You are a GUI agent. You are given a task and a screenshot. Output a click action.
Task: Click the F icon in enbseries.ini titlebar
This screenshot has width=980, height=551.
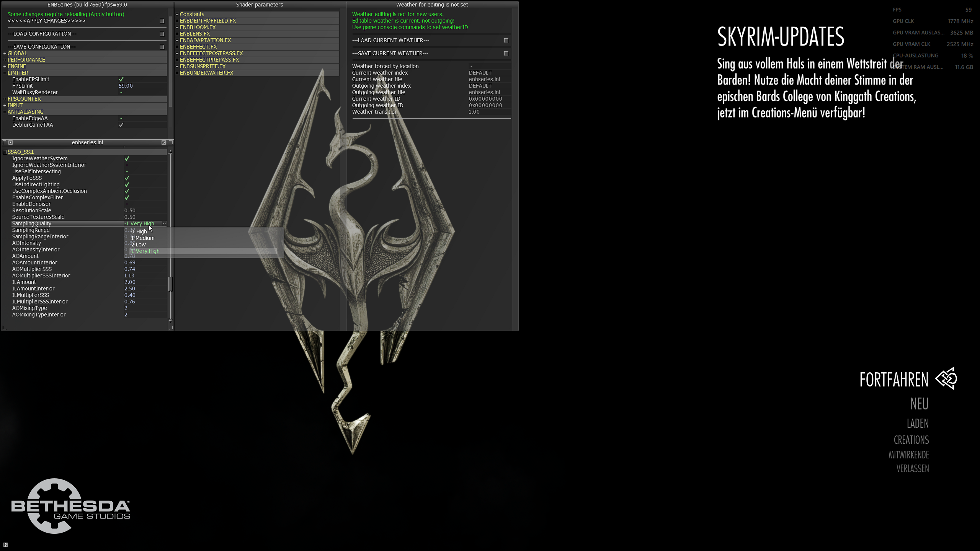click(x=11, y=143)
